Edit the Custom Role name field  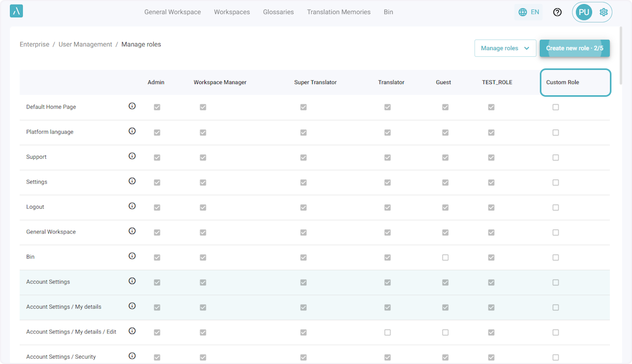click(575, 83)
